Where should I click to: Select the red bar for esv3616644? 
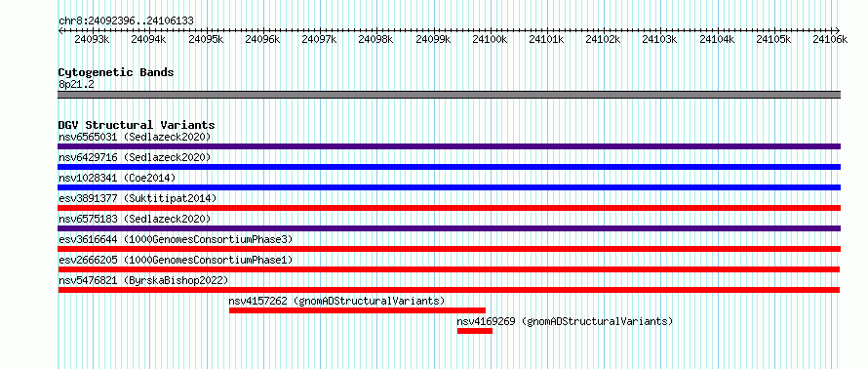(x=449, y=249)
